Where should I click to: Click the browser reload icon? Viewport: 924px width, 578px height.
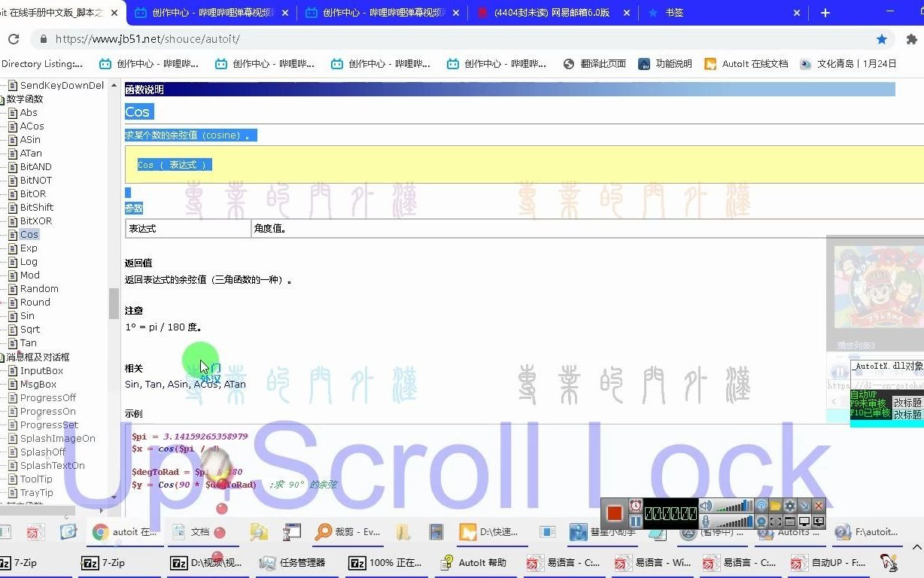point(14,39)
